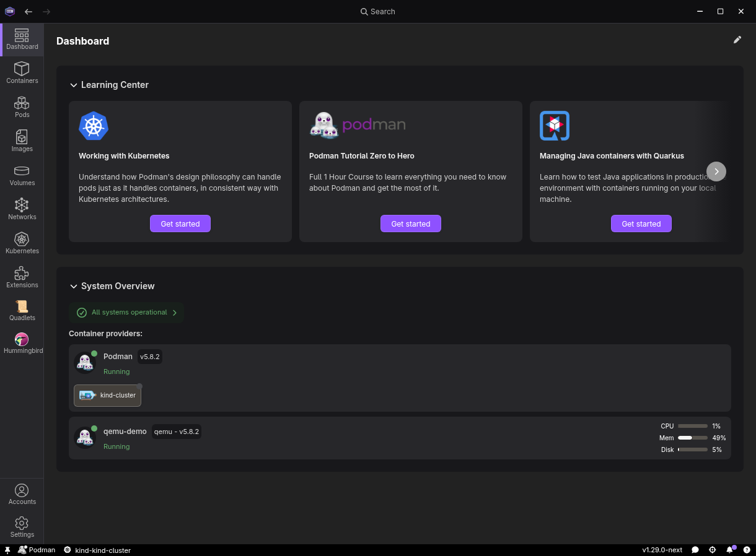Open Settings from sidebar
Screen dimensions: 756x556
pyautogui.click(x=22, y=528)
